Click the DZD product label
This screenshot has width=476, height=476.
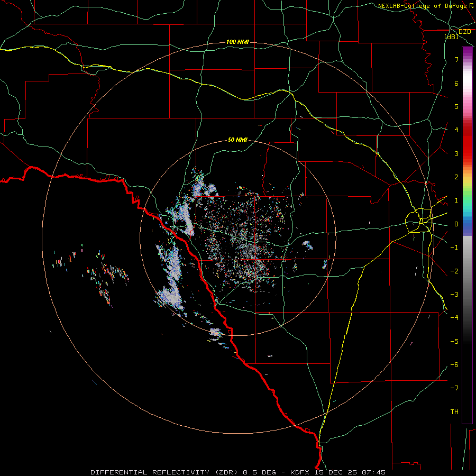(464, 32)
